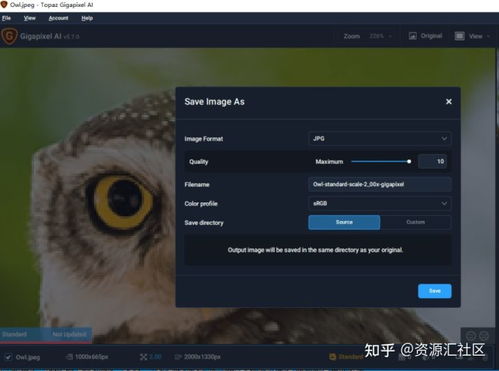Open the Account menu
Image resolution: width=499 pixels, height=371 pixels.
(x=58, y=18)
